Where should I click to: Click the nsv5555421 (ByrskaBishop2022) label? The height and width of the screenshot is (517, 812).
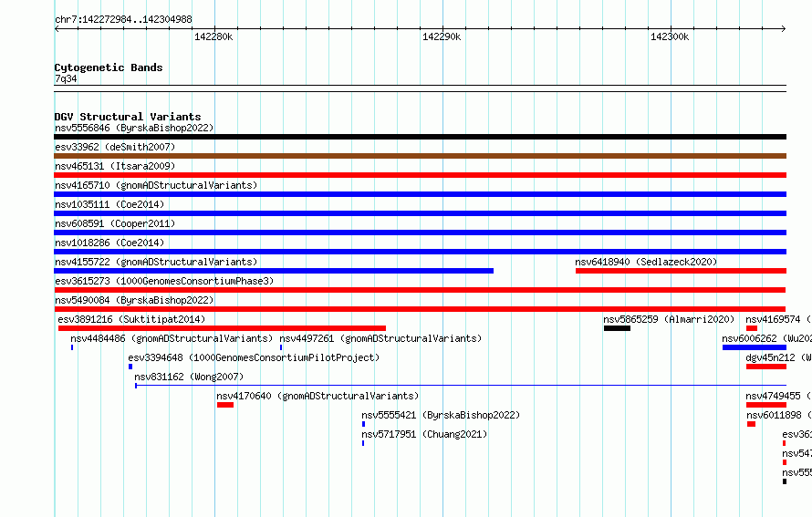pyautogui.click(x=441, y=415)
